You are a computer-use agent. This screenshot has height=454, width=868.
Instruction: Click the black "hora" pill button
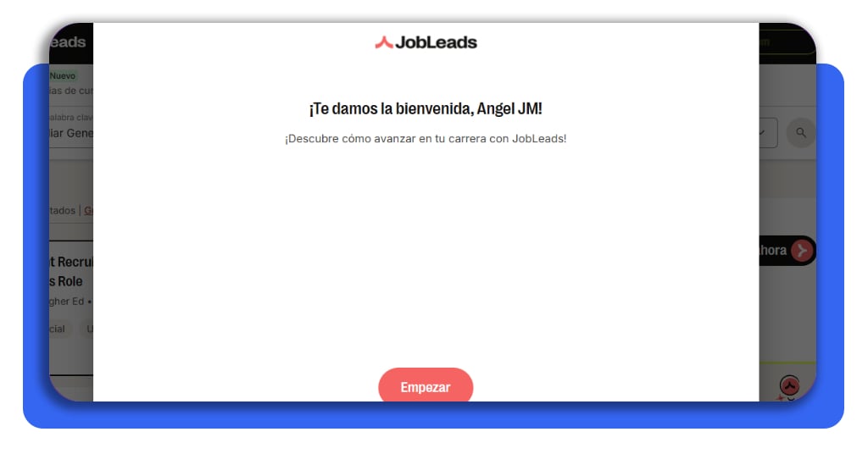click(786, 251)
